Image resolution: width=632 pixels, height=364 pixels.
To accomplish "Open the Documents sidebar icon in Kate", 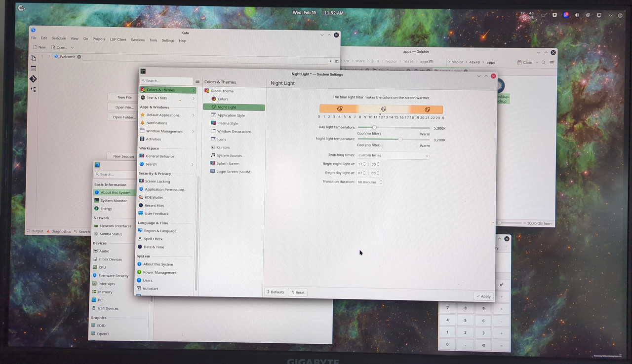I will click(33, 58).
